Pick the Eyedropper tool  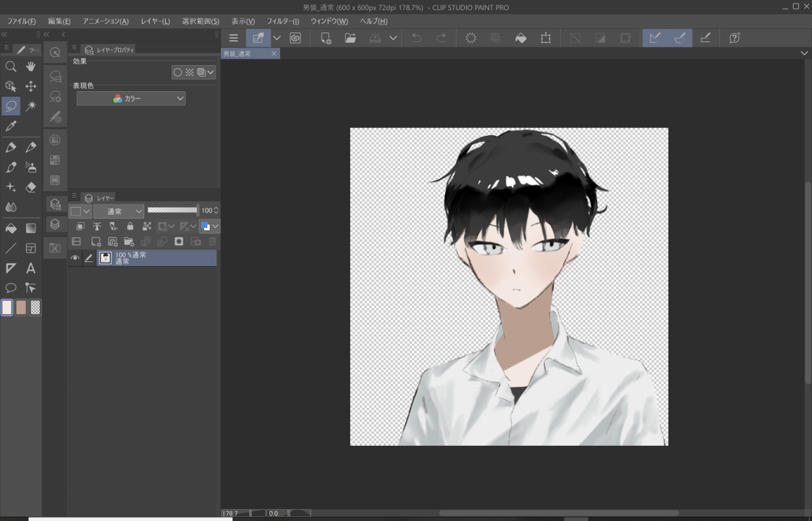11,127
